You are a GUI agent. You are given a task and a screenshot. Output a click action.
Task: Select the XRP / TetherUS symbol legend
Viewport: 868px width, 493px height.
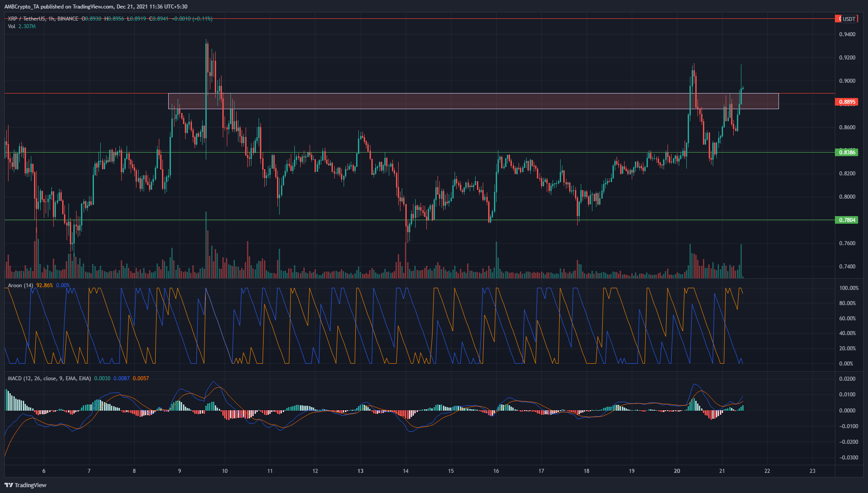43,19
